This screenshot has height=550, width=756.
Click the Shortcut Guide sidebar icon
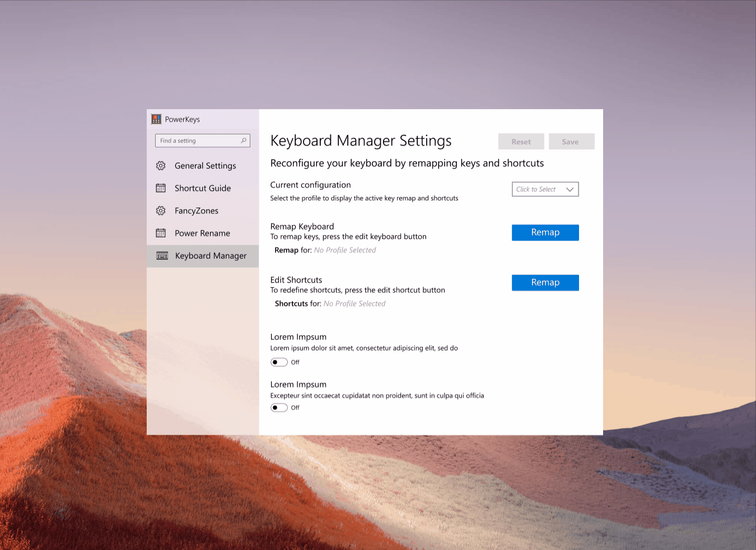[161, 188]
